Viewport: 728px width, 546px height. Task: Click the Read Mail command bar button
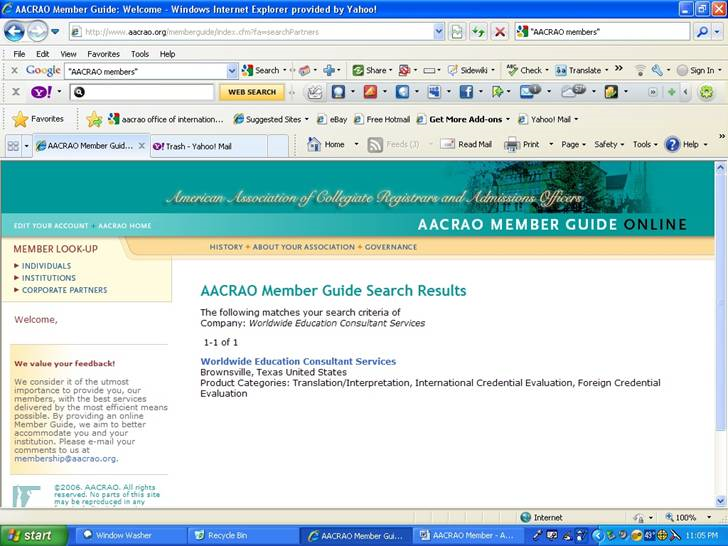coord(466,144)
